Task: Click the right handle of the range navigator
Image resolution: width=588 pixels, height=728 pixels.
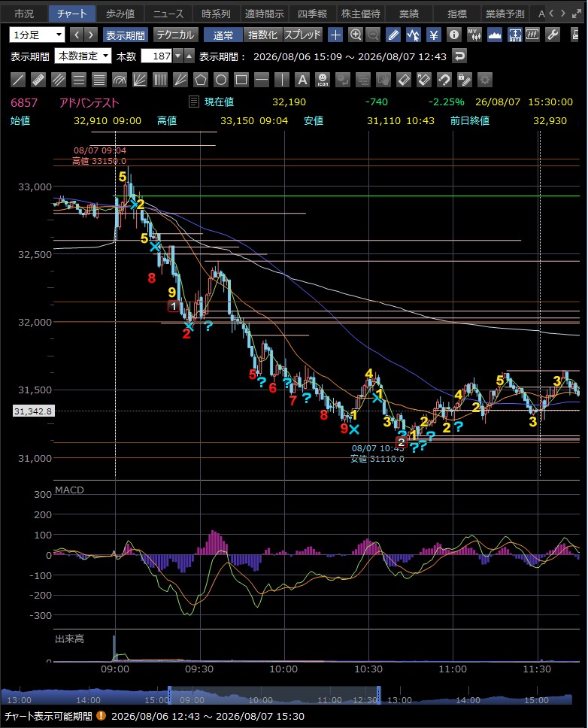Action: [379, 695]
